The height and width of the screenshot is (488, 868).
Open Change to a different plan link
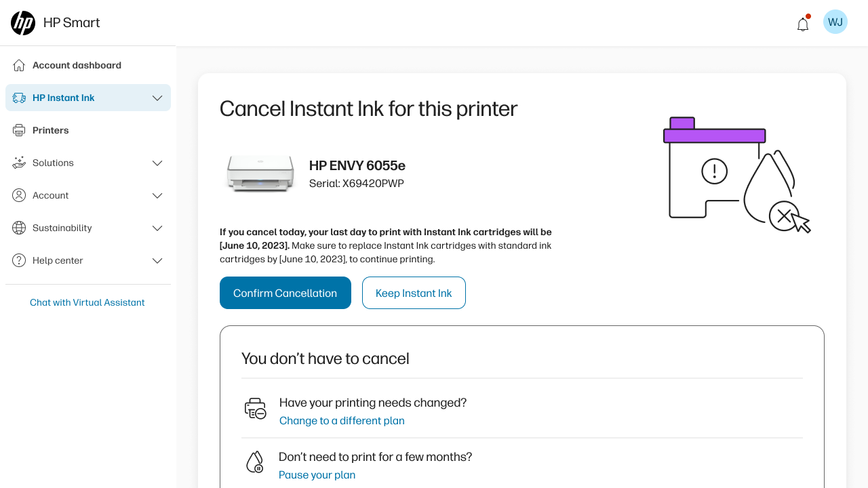click(342, 420)
